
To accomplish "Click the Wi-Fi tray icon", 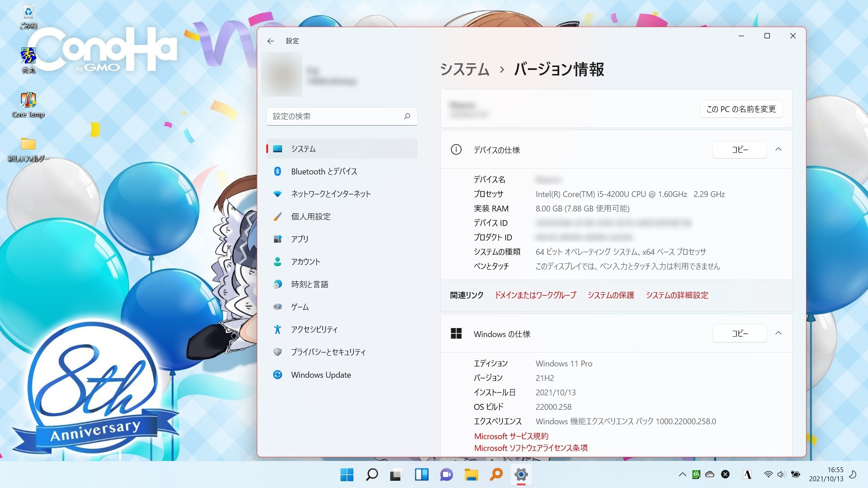I will [x=768, y=474].
